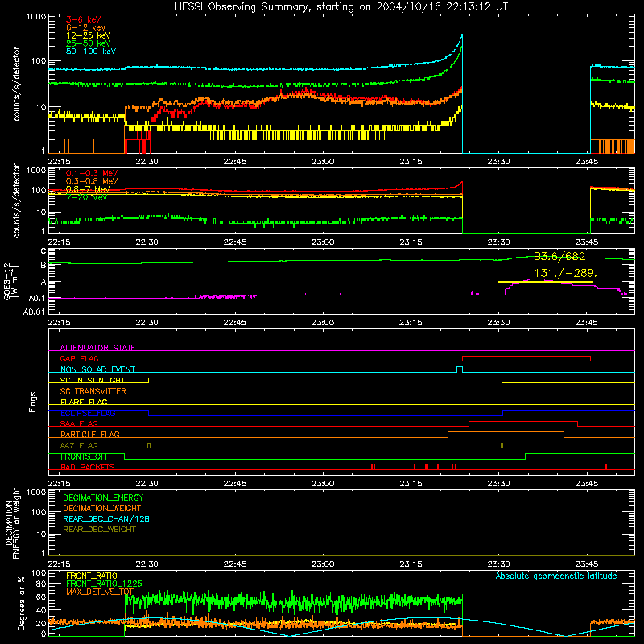Screen dimensions: 644x644
Task: Click the SC_IN_SUNLIGHT flag label
Action: pyautogui.click(x=92, y=380)
